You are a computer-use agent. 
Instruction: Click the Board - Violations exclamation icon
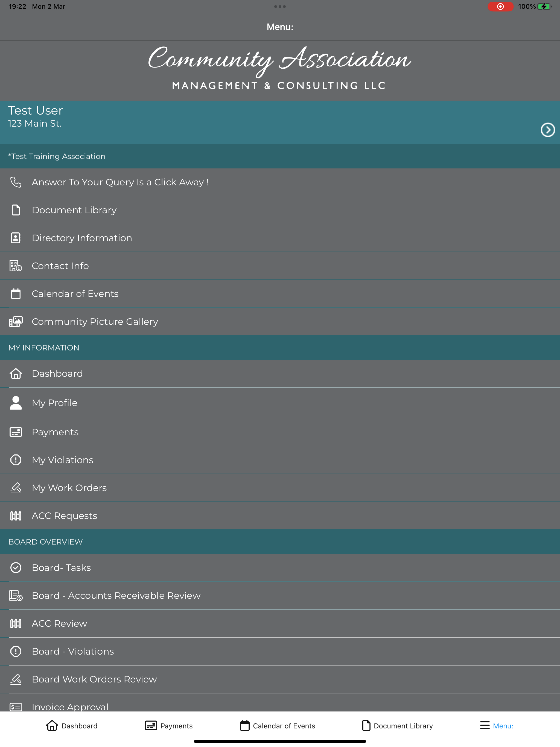(16, 651)
